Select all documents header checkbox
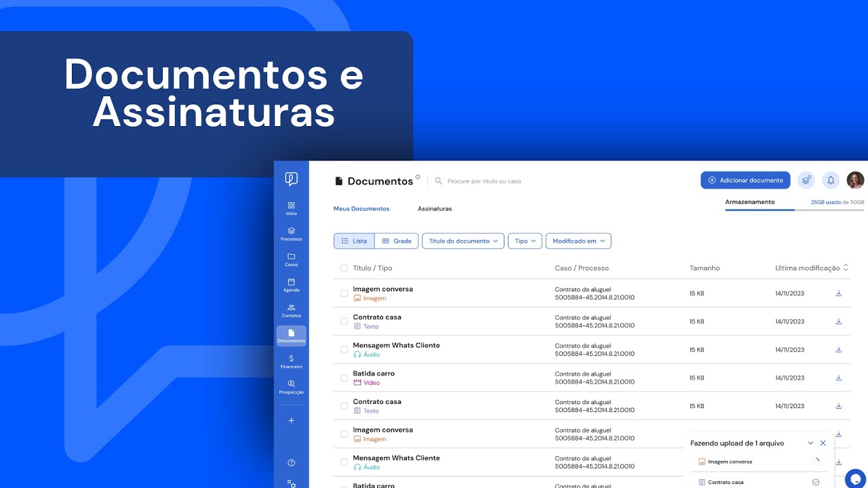The image size is (868, 488). tap(344, 268)
